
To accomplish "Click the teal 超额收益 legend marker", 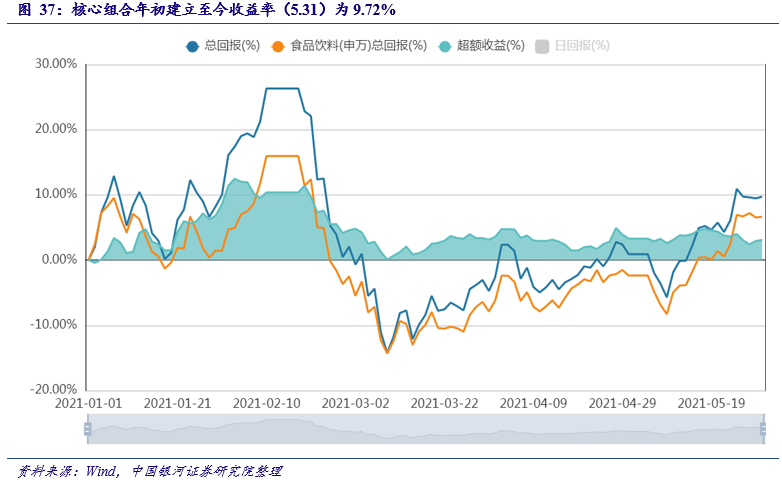I will (444, 46).
